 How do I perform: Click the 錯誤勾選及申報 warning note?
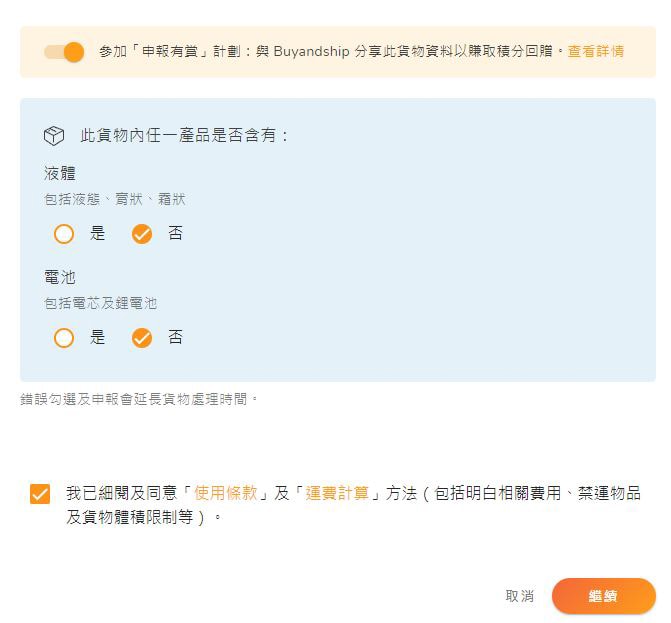139,399
